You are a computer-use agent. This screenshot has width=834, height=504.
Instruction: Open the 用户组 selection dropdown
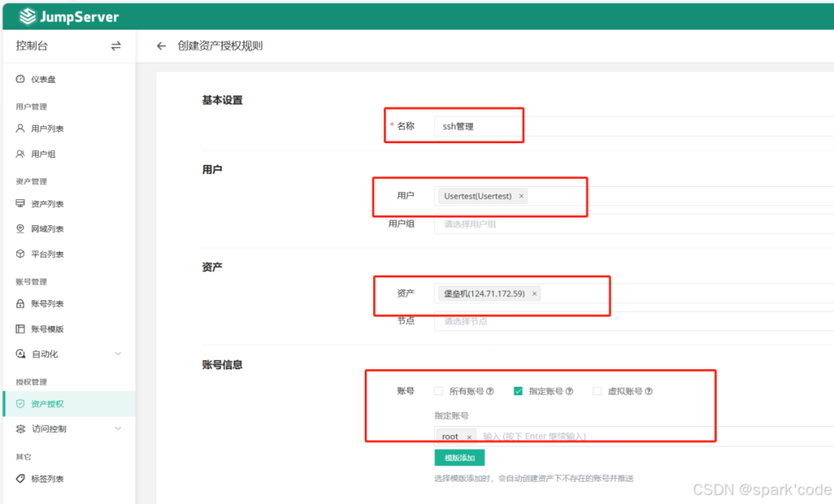[634, 224]
